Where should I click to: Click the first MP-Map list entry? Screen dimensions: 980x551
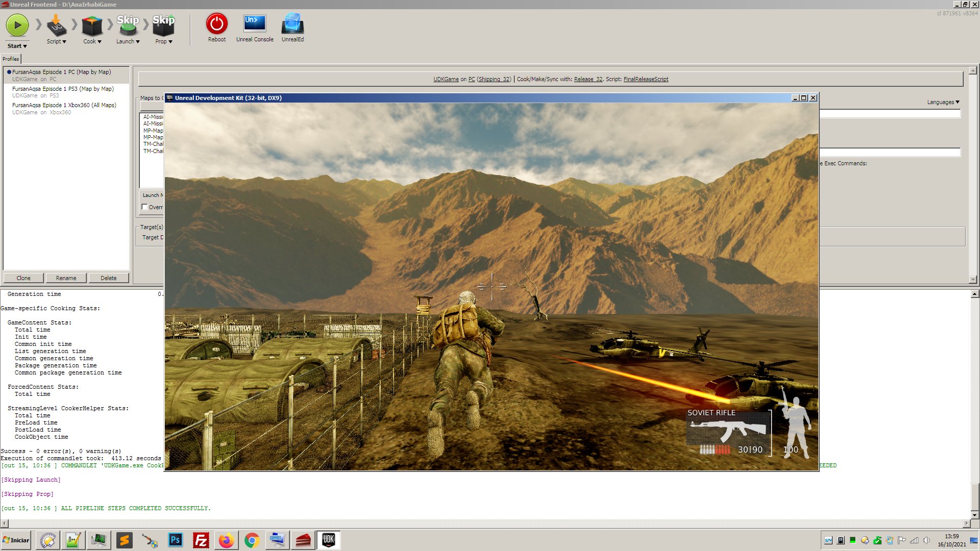coord(153,131)
